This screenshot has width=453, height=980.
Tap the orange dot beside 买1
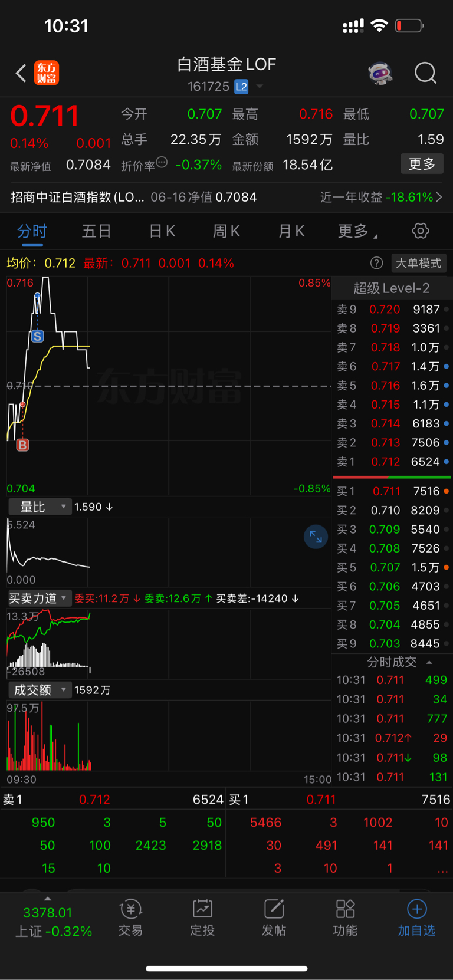(447, 491)
